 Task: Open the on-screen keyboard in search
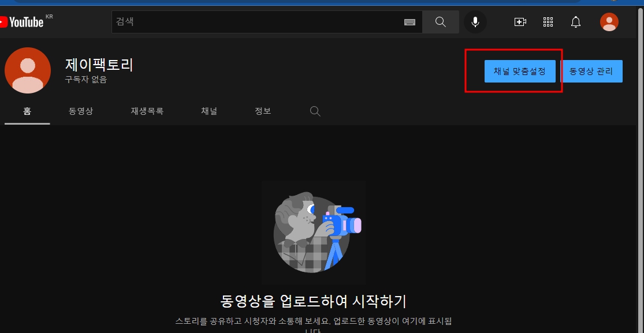[410, 21]
